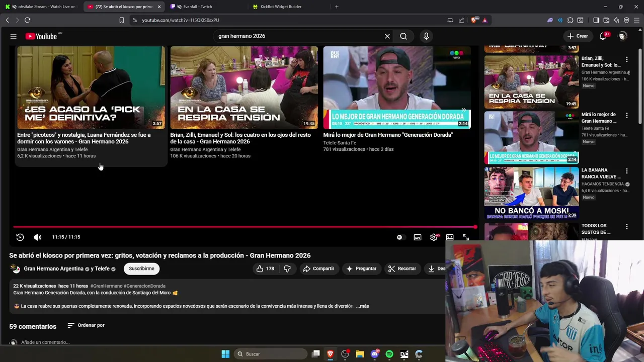Switch to the ohsifake Stream Kick tab
This screenshot has width=644, height=362.
coord(40,7)
